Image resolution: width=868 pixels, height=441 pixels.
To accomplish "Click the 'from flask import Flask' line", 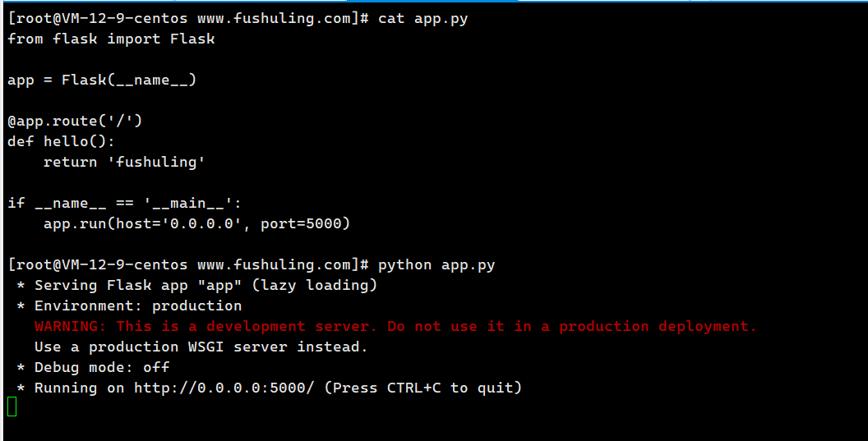I will [x=111, y=39].
